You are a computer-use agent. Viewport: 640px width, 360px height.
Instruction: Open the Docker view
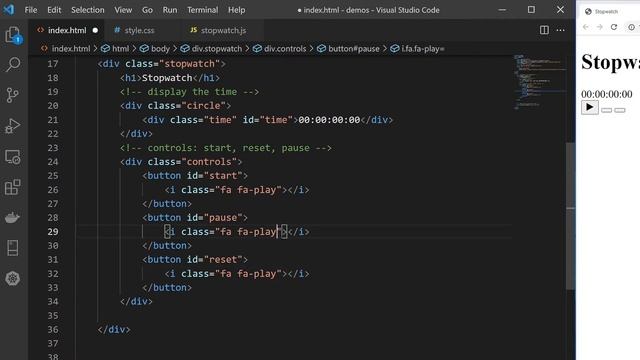(13, 218)
